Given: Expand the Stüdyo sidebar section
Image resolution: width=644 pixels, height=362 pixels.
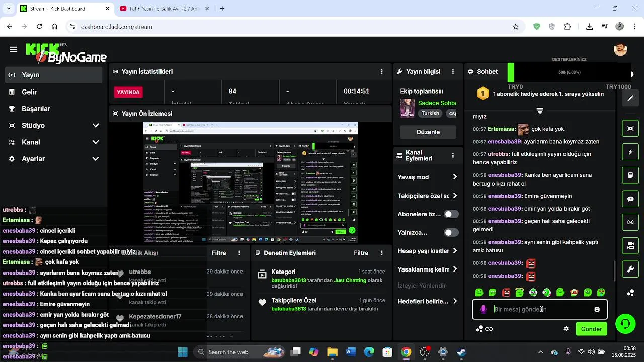Looking at the screenshot, I should [54, 125].
